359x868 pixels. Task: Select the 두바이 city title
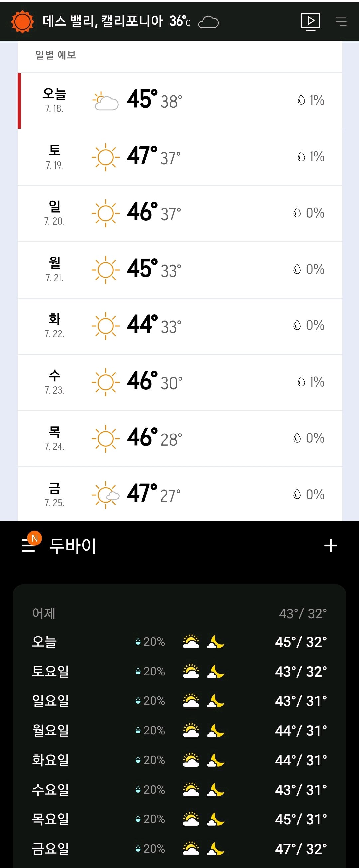click(73, 545)
